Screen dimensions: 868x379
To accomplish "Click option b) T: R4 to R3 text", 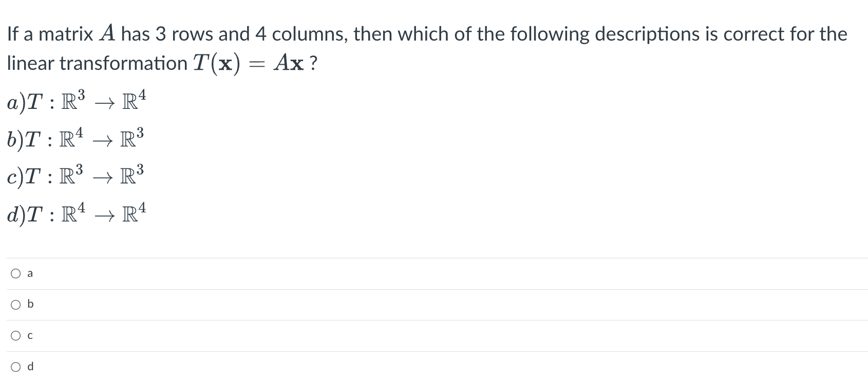I will point(76,139).
